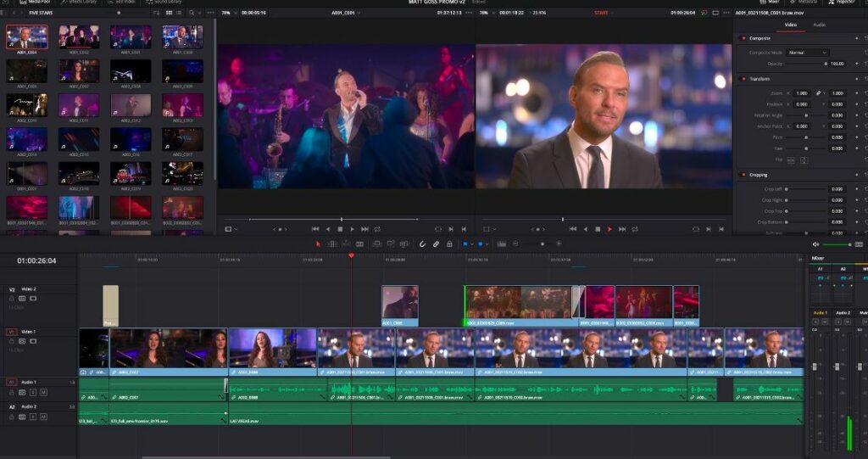
Task: Click the timeline zoom in plus icon
Action: [x=559, y=243]
